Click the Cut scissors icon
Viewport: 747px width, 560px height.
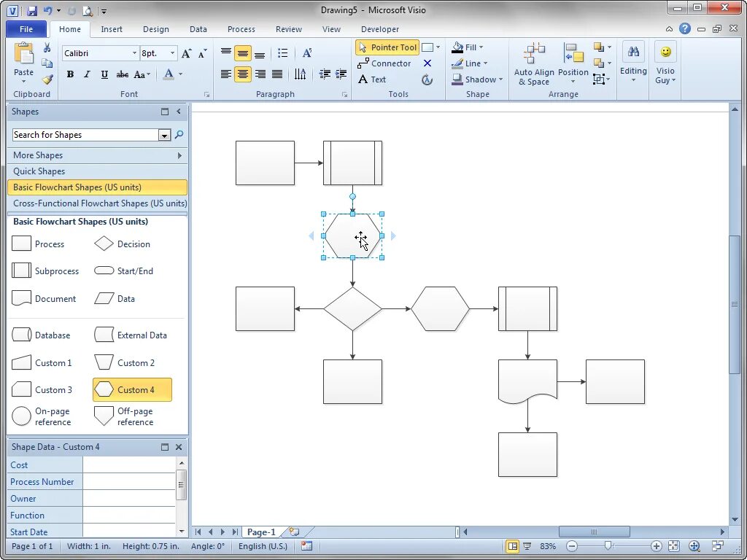pyautogui.click(x=47, y=47)
